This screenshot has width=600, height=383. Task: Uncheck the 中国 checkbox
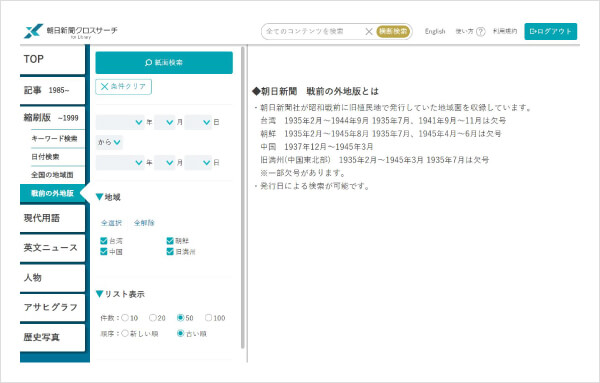tap(103, 251)
